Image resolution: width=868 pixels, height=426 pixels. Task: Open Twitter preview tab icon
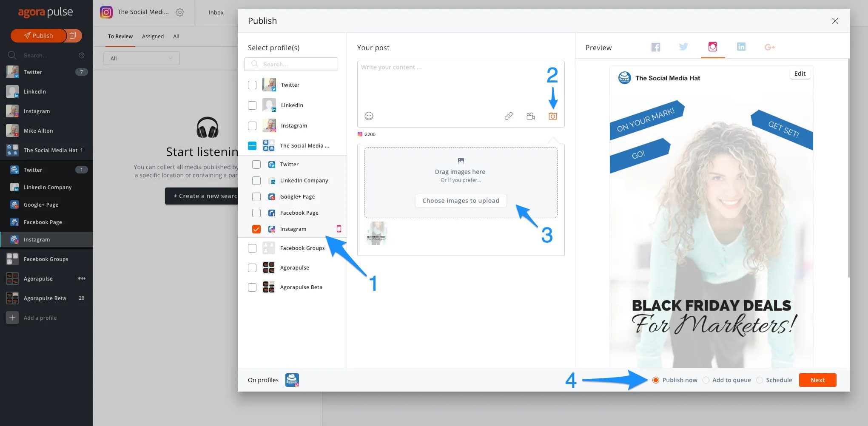[x=683, y=47]
